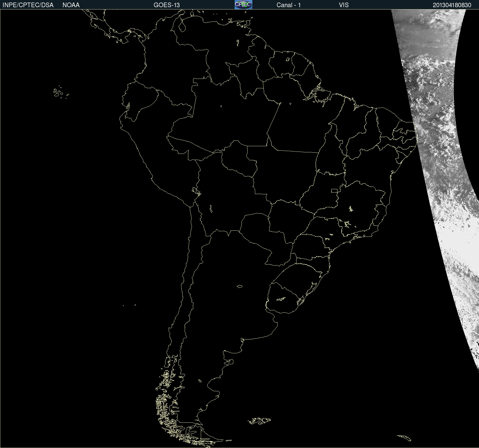
Task: Select the NOAA label in header
Action: [71, 5]
